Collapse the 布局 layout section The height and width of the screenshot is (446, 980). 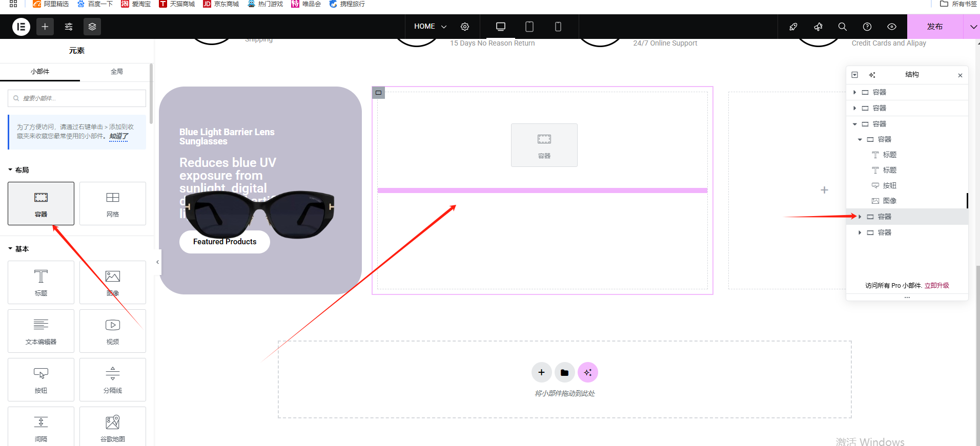18,170
